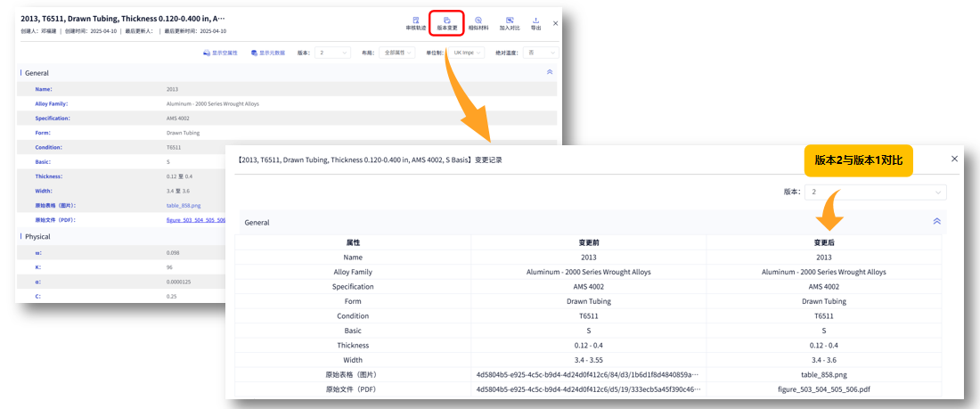This screenshot has height=409, width=980.
Task: Select the Specification cell in the 属性 column
Action: [353, 286]
